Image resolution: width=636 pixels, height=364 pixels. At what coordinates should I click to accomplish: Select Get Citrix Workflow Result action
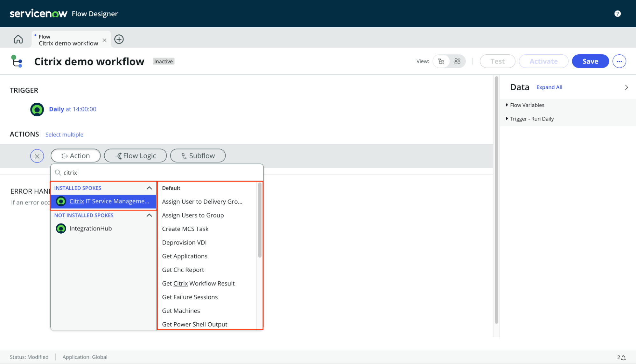(x=198, y=284)
